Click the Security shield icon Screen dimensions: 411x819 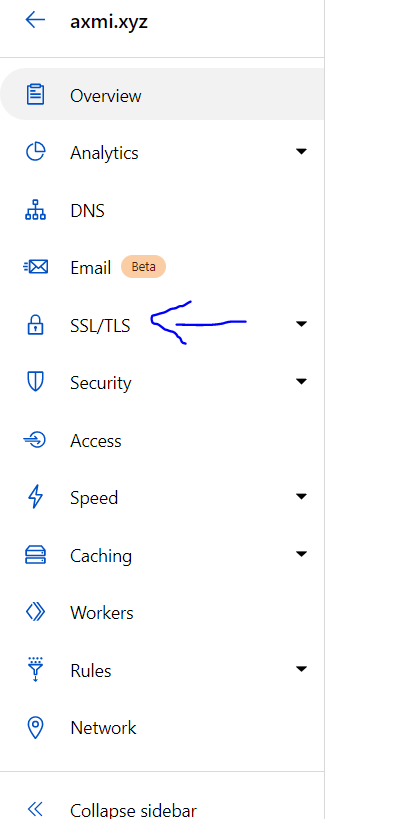coord(35,381)
